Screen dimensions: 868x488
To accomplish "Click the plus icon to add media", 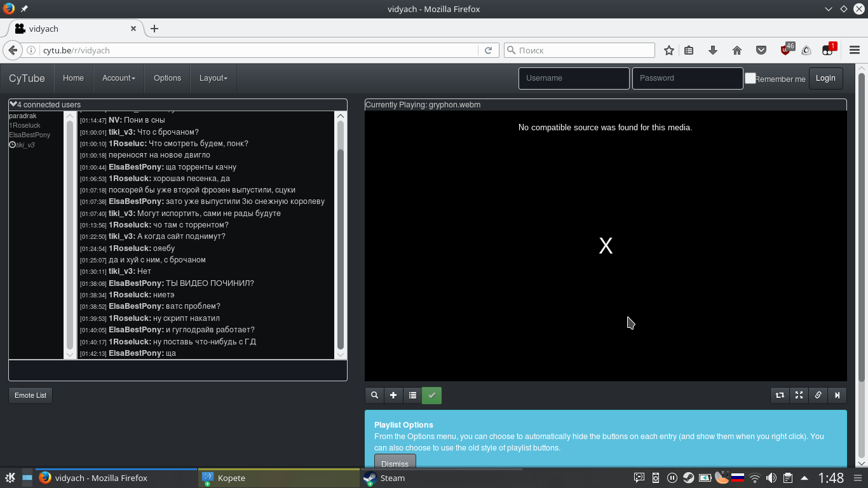I will click(393, 395).
